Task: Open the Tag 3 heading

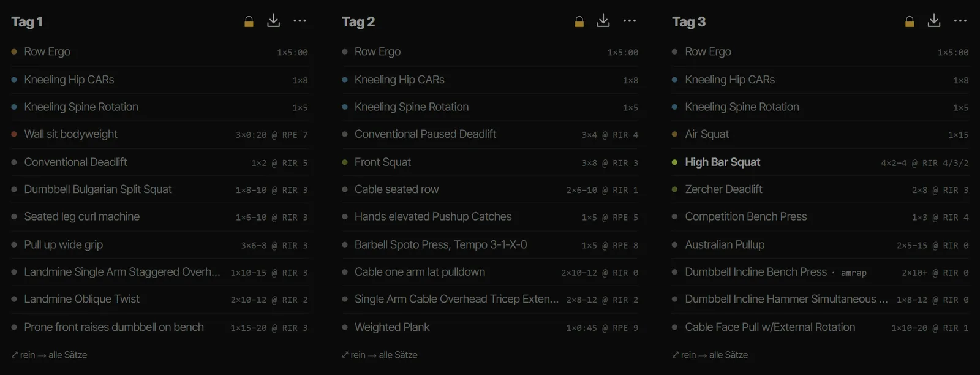Action: [688, 22]
